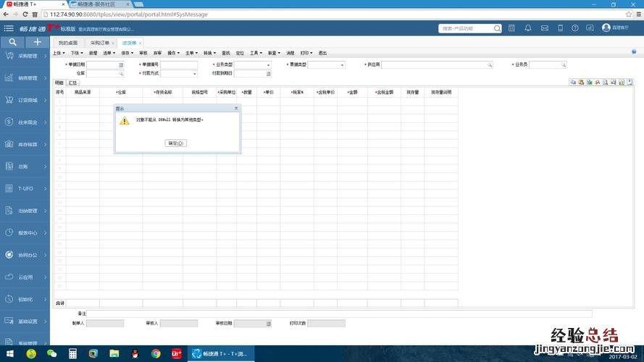Close the 提示 dialog with X
The height and width of the screenshot is (362, 644).
coord(236,108)
